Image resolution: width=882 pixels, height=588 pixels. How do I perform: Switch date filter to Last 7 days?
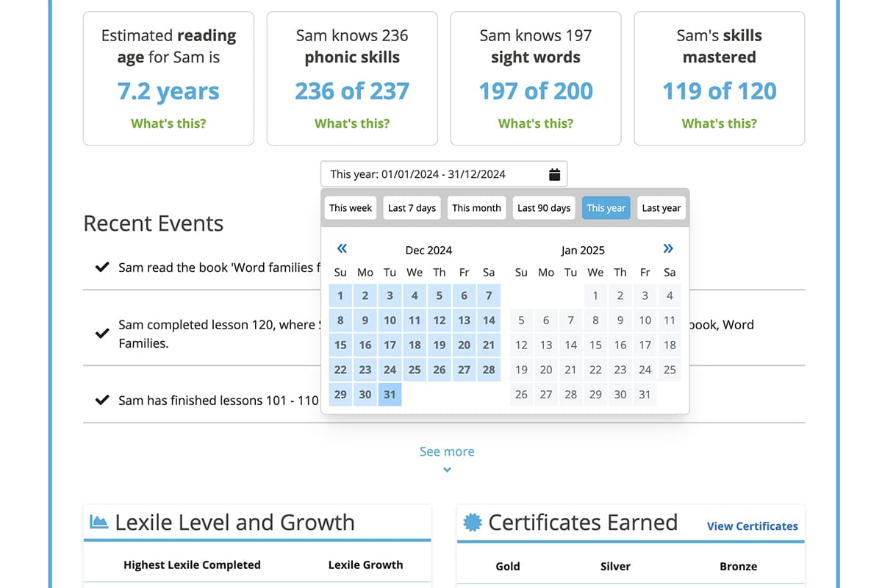pos(412,207)
